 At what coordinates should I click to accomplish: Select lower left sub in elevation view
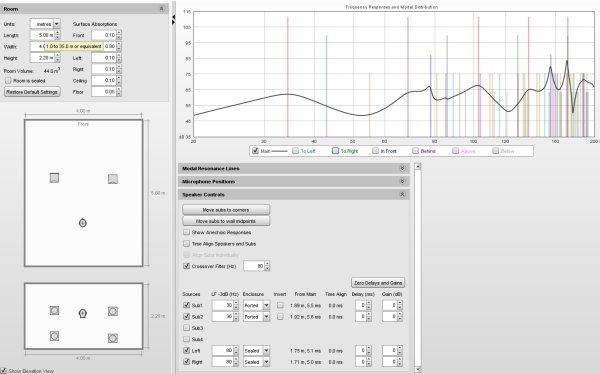click(x=54, y=336)
